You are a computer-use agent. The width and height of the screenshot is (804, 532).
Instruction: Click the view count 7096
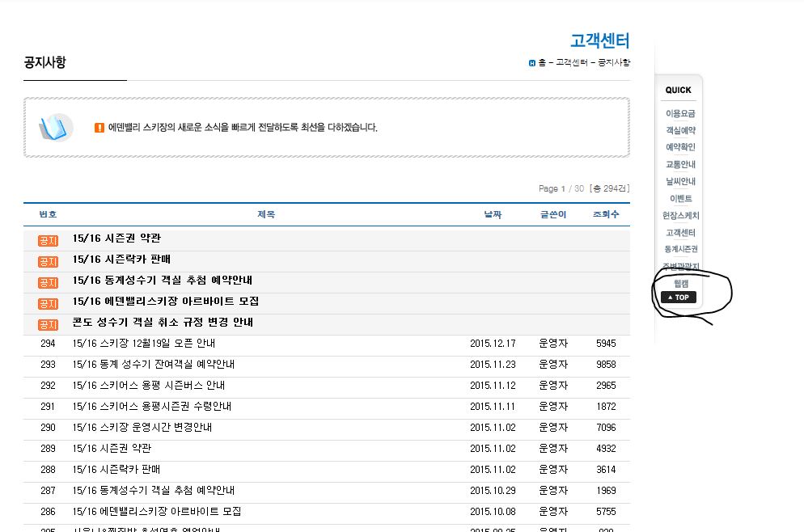point(606,428)
